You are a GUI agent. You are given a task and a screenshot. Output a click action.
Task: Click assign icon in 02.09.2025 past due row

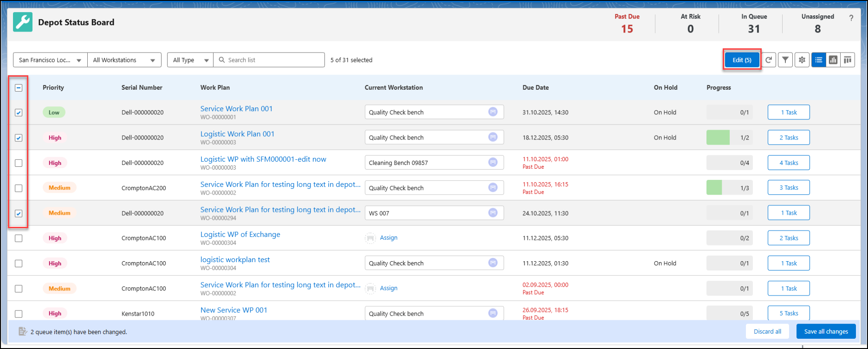pos(370,288)
